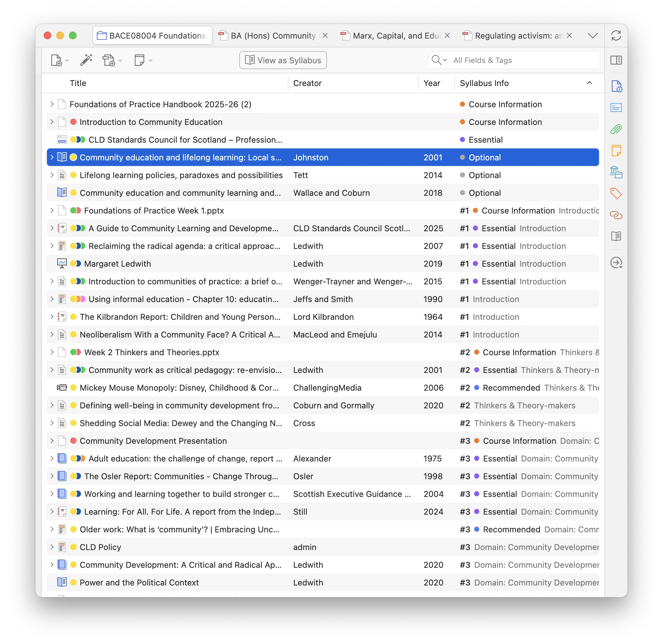
Task: Click the video icon beside Mickey Mouse Monopoly
Action: [x=62, y=387]
